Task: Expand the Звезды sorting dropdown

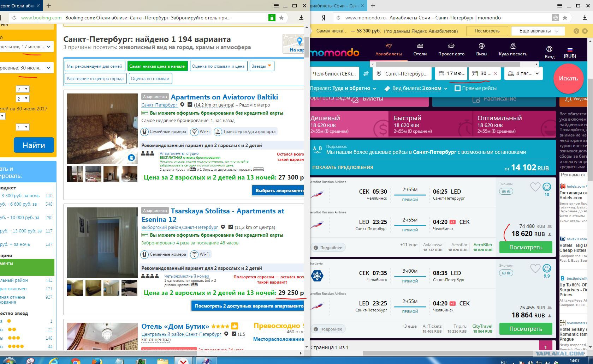Action: (x=262, y=66)
